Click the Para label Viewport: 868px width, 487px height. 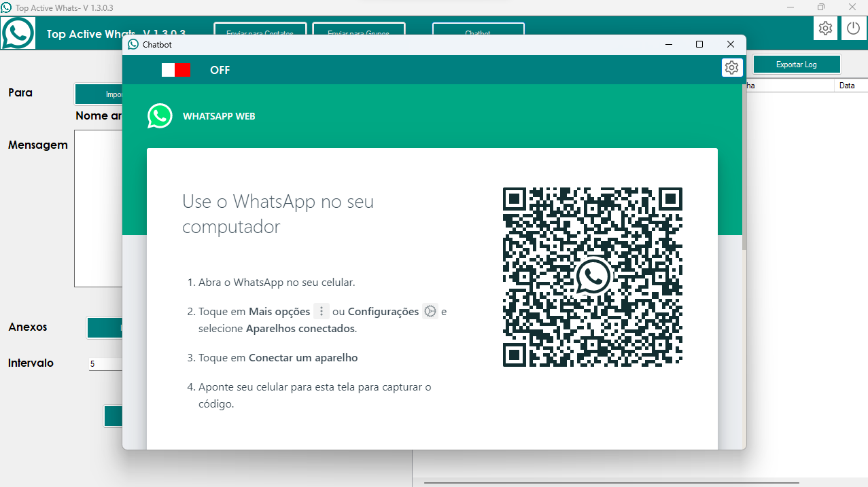coord(20,92)
